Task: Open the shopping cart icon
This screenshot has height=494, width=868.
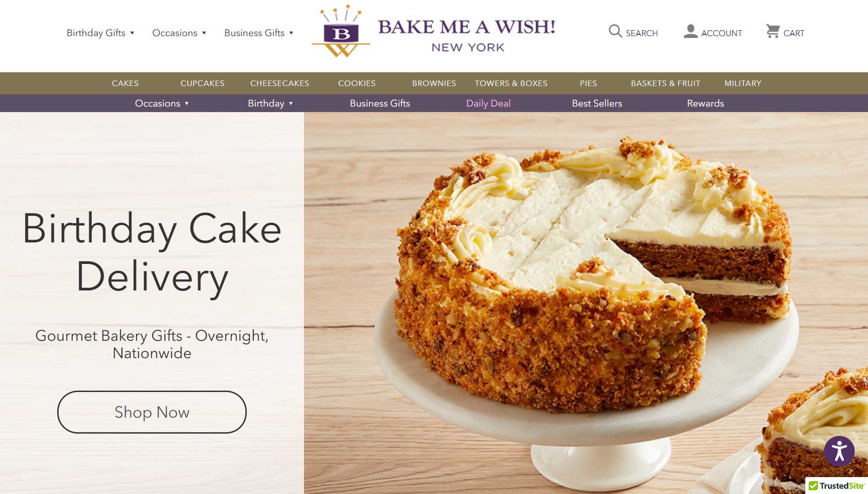Action: (x=773, y=31)
